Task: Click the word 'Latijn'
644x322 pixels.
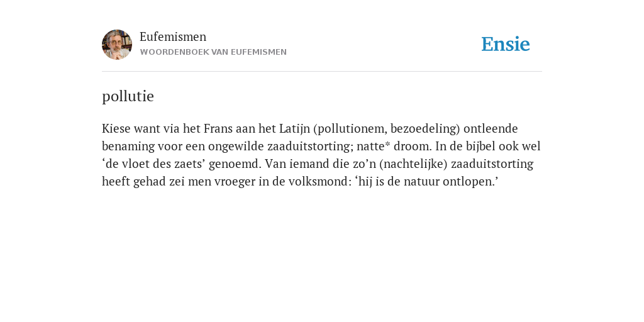Action: click(x=294, y=129)
